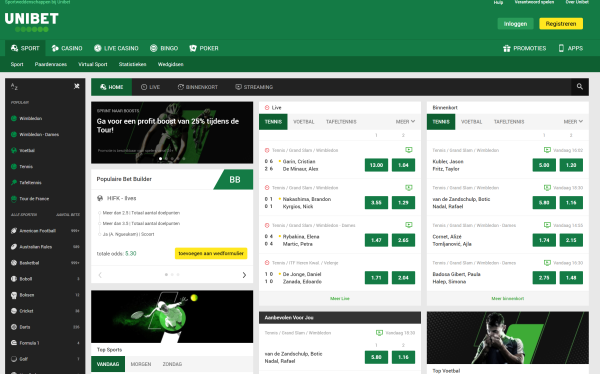
Task: Open the Paardenraces submenu link
Action: (x=51, y=64)
